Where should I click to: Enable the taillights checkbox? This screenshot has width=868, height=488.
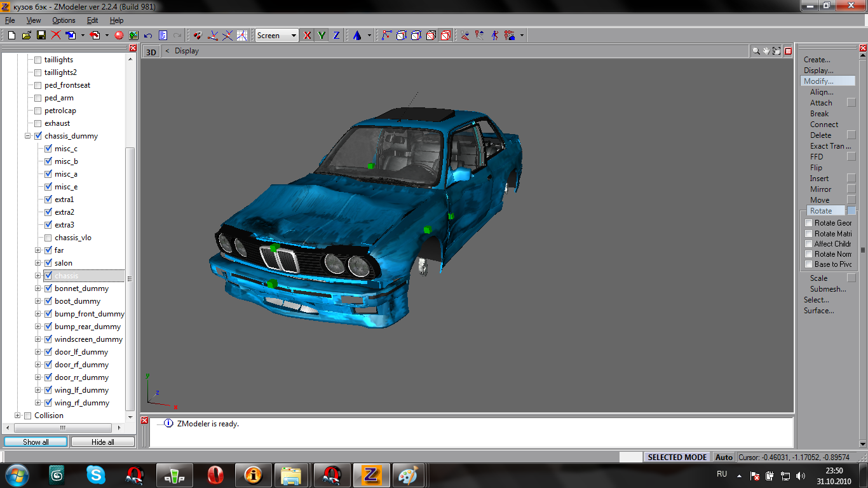37,60
